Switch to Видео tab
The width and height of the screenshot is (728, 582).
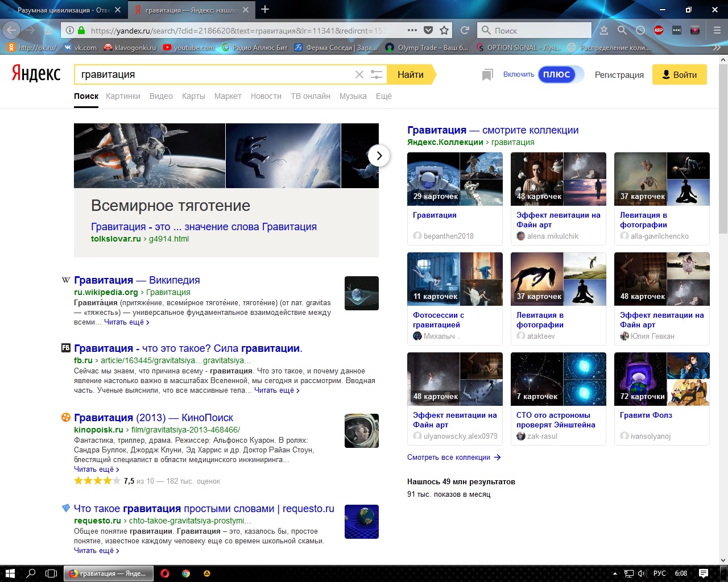tap(161, 96)
